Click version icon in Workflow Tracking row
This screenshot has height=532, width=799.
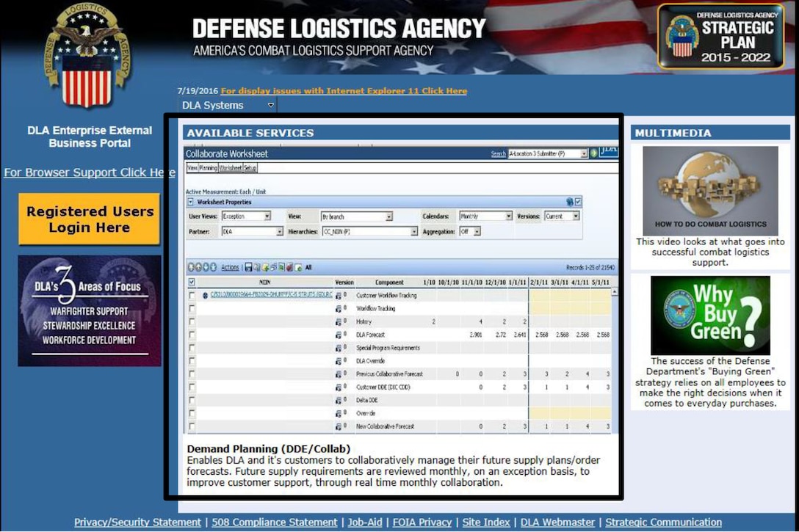(x=339, y=308)
